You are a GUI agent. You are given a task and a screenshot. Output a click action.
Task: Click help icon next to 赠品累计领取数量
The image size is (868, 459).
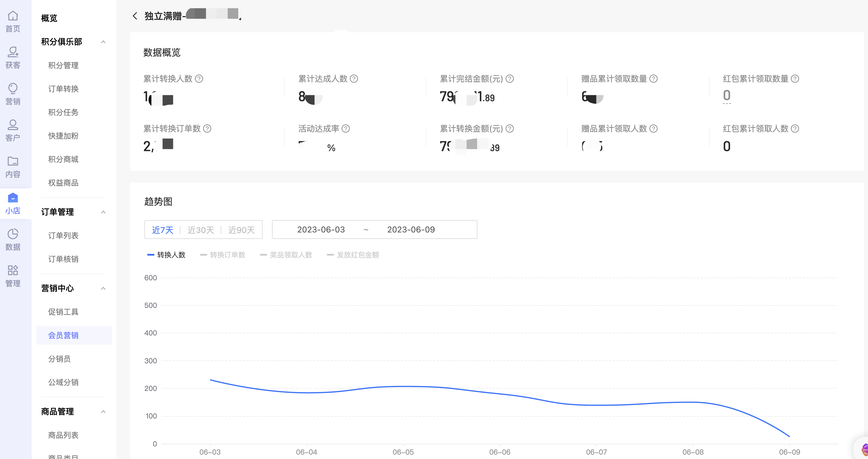tap(653, 79)
